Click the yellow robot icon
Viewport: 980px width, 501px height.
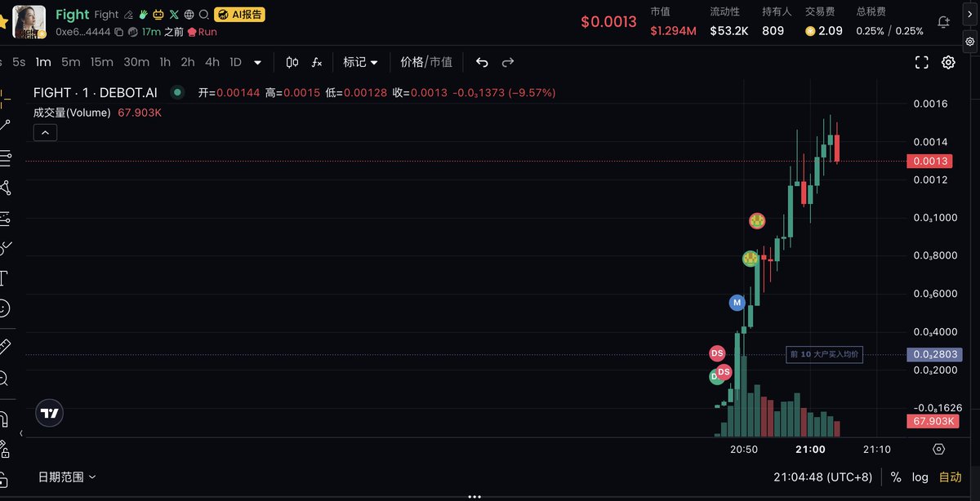click(158, 15)
